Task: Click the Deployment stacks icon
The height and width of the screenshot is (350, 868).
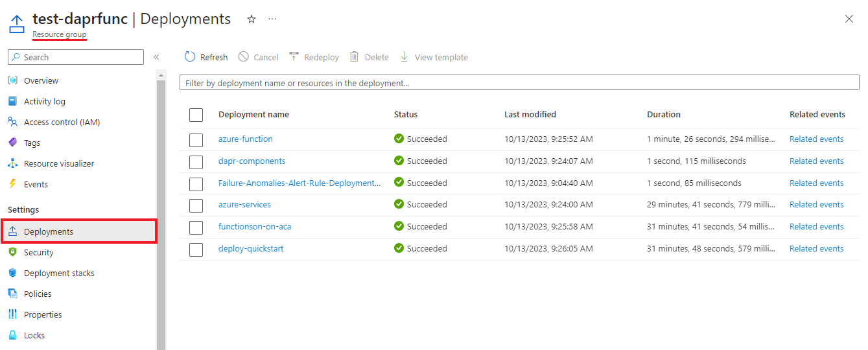Action: (x=12, y=273)
